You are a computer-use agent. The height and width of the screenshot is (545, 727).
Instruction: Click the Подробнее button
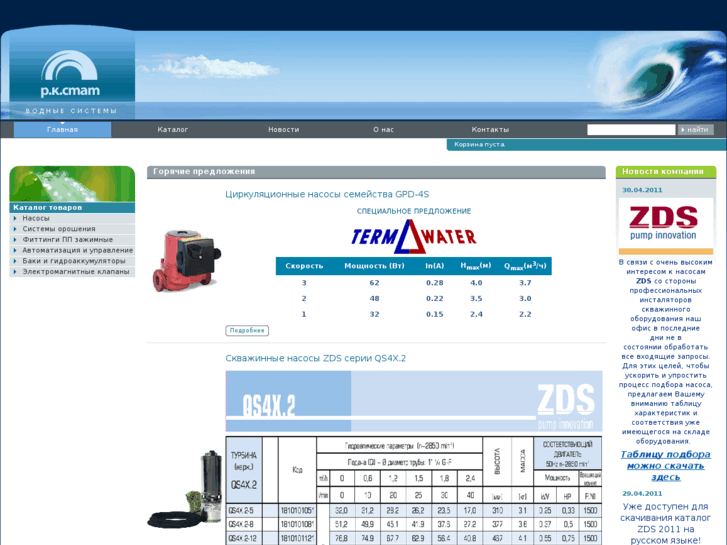[247, 330]
